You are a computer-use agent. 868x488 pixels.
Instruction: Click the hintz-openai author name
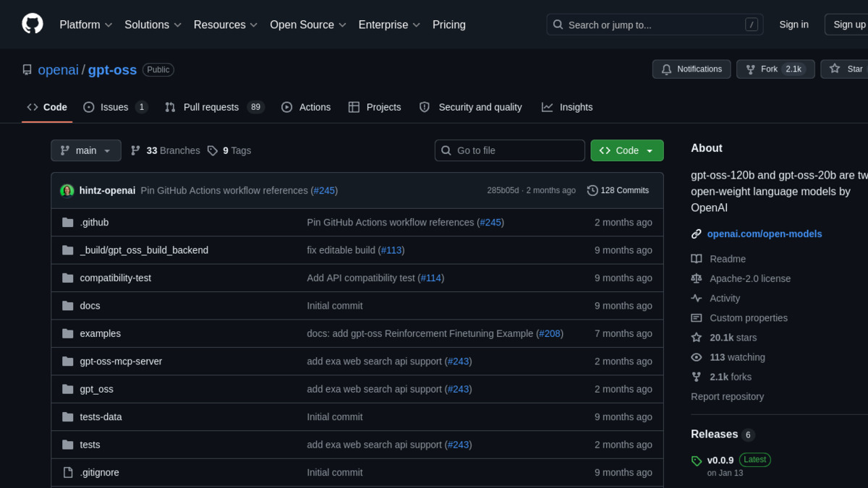coord(107,191)
